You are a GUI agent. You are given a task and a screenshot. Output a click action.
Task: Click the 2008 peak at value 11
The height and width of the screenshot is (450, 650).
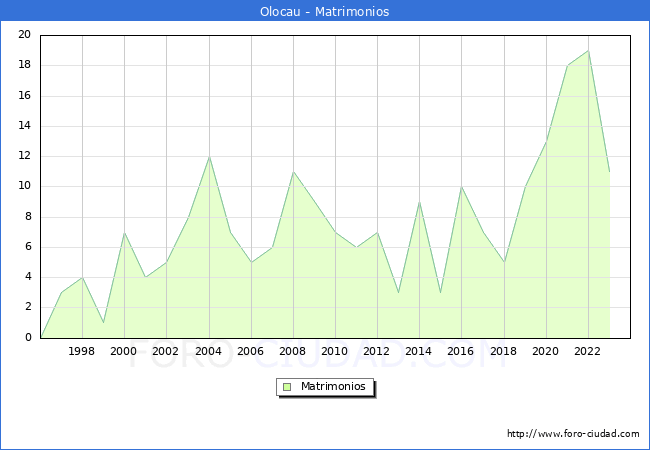(x=293, y=172)
